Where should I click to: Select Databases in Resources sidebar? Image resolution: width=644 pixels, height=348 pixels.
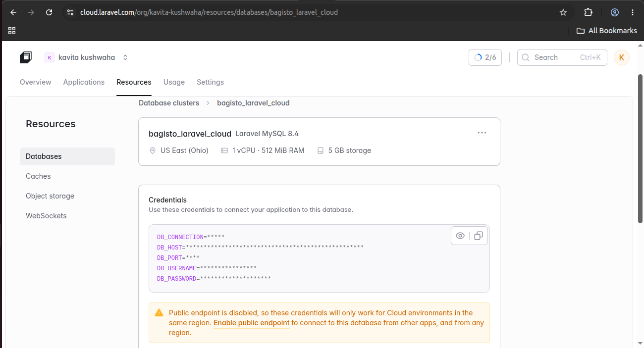(x=67, y=156)
